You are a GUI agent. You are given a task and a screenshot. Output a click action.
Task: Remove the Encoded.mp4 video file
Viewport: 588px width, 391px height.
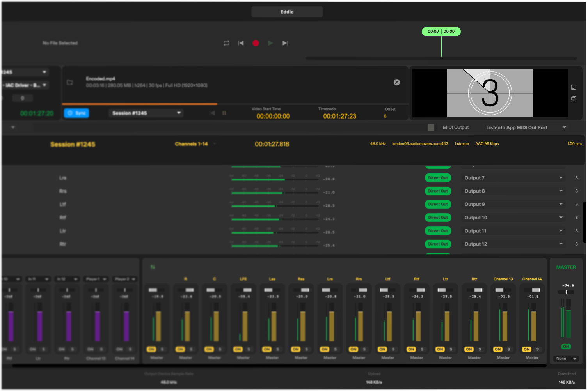coord(397,82)
